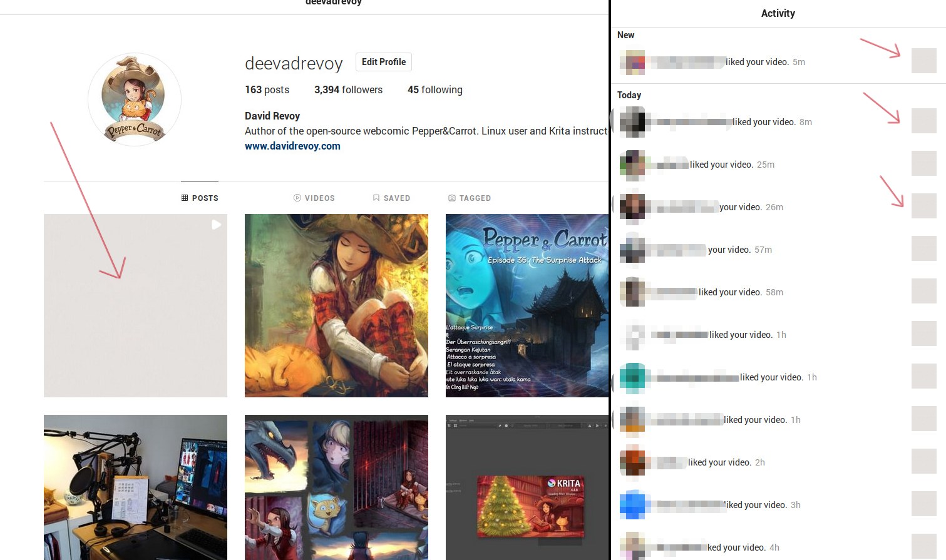This screenshot has width=946, height=560.
Task: Open the Krita Christmas tree post
Action: 527,487
